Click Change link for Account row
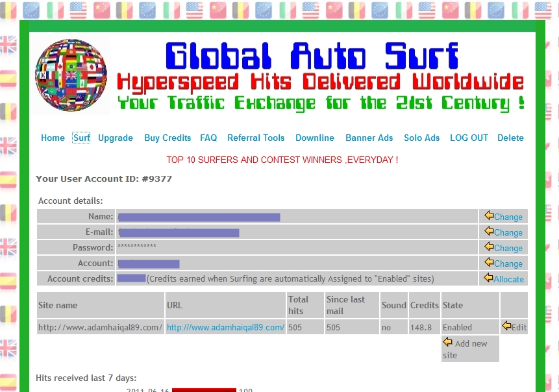The height and width of the screenshot is (392, 559). (x=508, y=264)
